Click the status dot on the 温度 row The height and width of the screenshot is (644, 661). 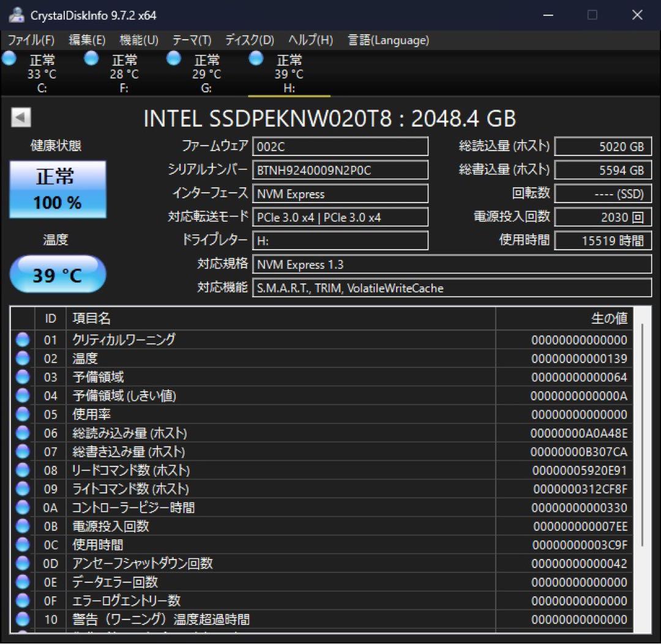pyautogui.click(x=22, y=358)
